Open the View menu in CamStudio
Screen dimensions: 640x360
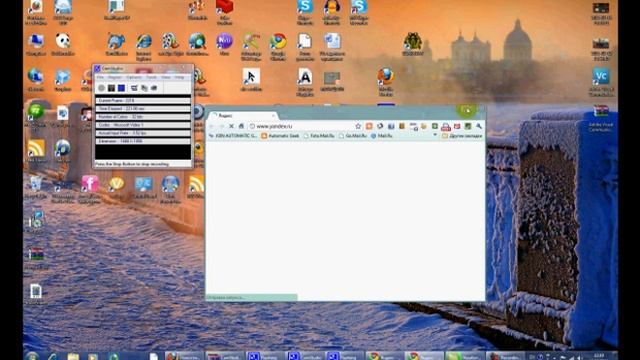click(166, 77)
